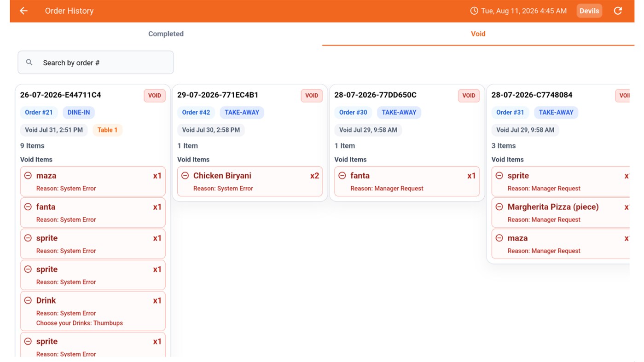644x362 pixels.
Task: Click the DINE-IN tag on order #21
Action: click(x=79, y=112)
